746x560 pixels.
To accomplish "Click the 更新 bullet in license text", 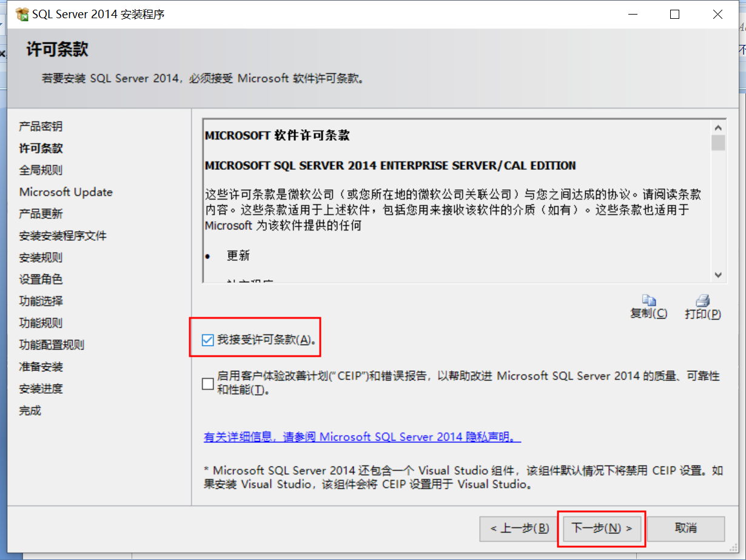I will click(x=238, y=255).
